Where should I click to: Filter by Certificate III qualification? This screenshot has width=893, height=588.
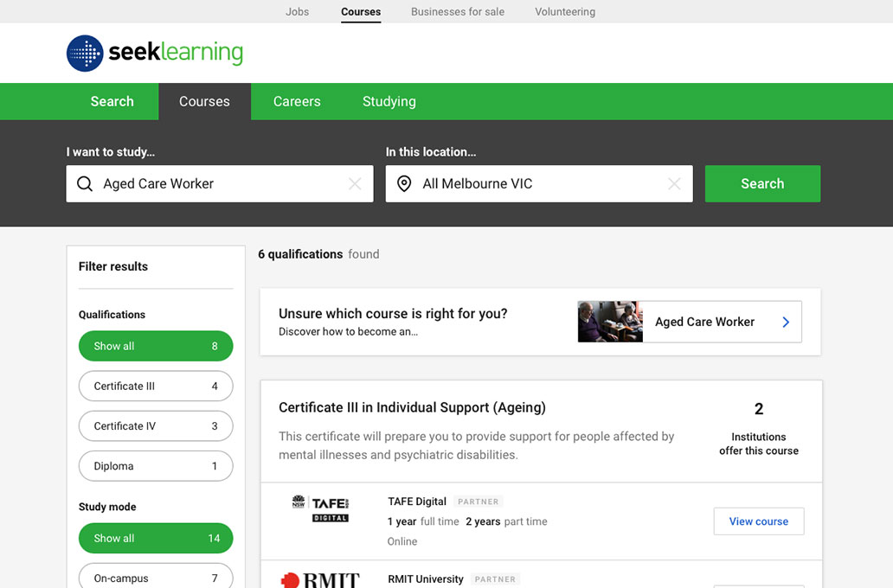tap(156, 386)
